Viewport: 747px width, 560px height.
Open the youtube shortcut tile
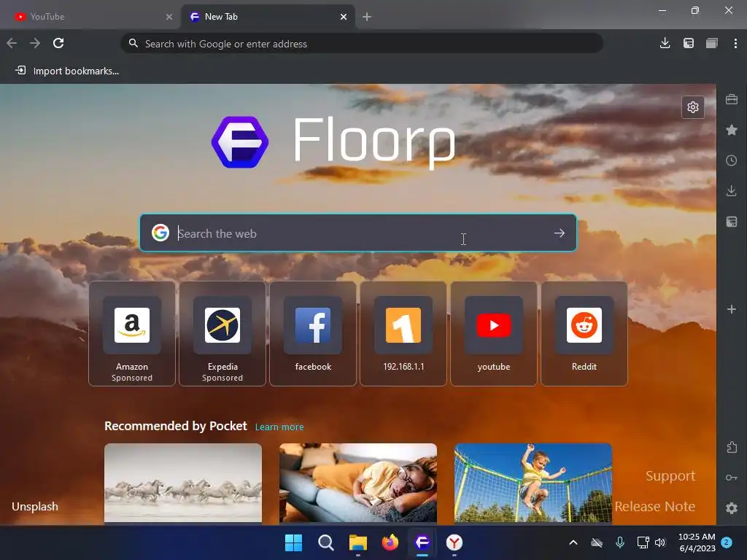click(494, 333)
